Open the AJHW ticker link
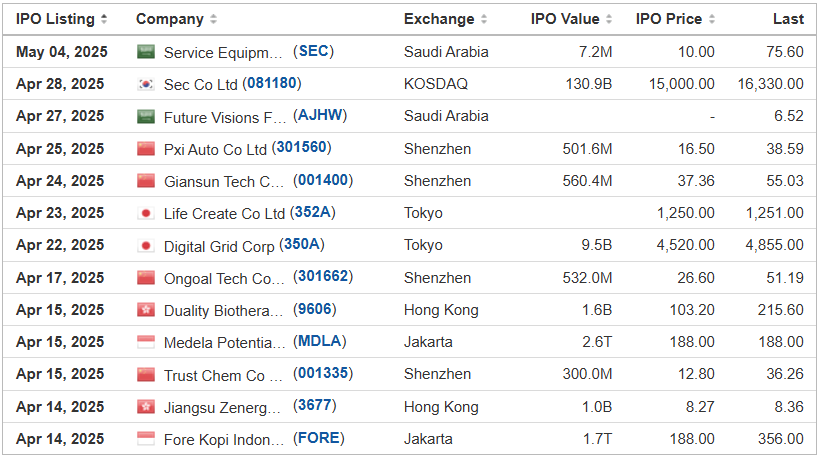The width and height of the screenshot is (821, 457). tap(320, 115)
